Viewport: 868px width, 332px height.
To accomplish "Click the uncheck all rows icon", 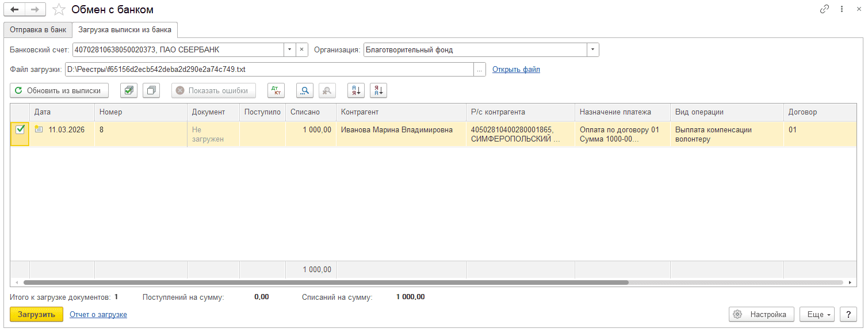I will [x=151, y=90].
